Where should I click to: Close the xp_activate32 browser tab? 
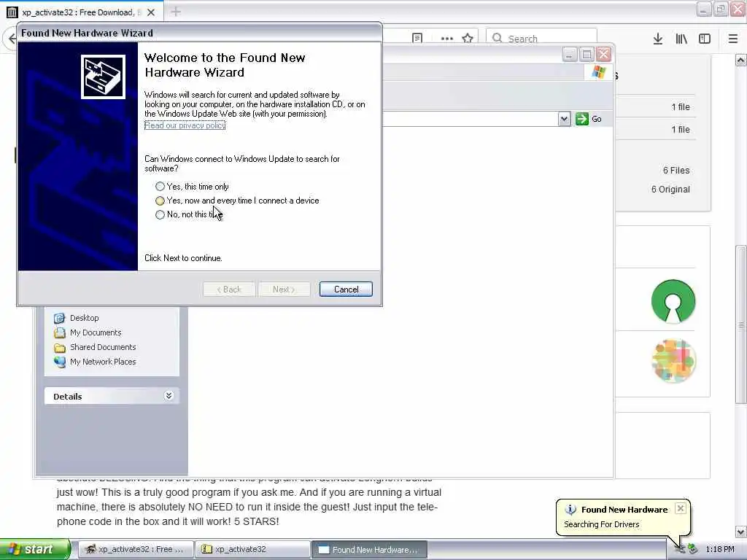click(151, 12)
